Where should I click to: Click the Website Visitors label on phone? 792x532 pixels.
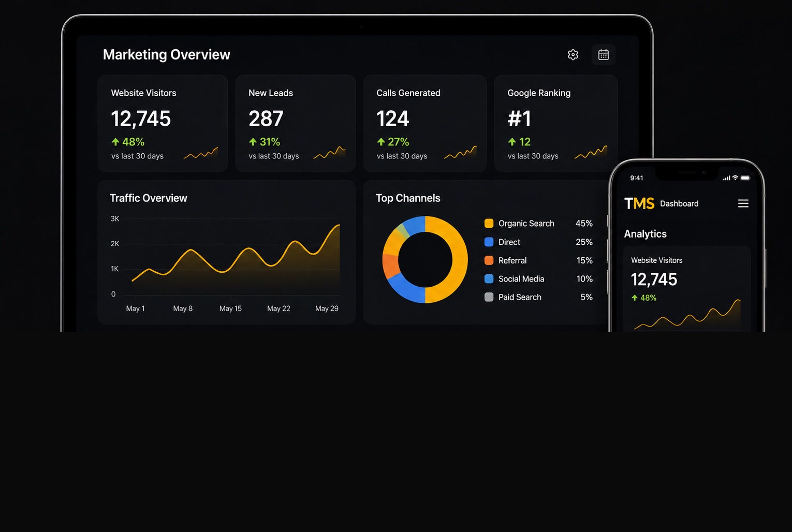[656, 260]
